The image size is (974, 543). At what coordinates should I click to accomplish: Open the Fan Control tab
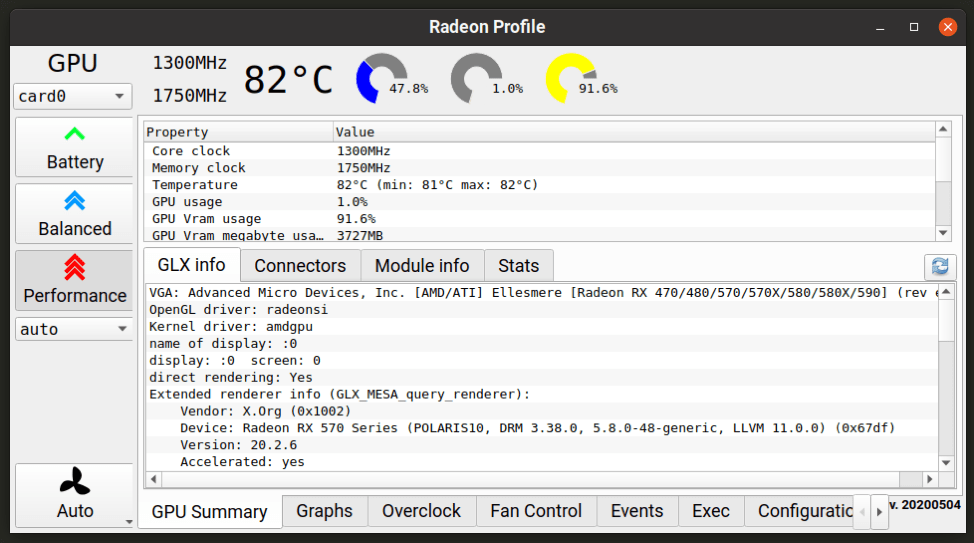point(536,511)
